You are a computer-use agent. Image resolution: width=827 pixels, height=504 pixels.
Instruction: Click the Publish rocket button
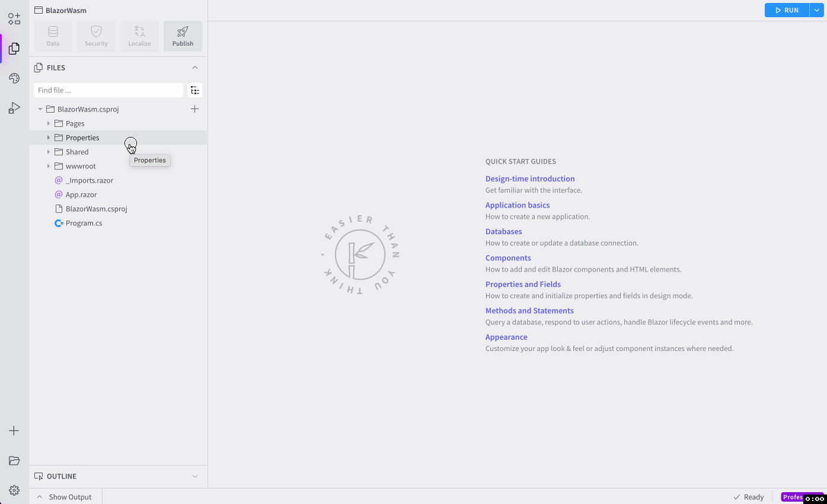coord(183,36)
